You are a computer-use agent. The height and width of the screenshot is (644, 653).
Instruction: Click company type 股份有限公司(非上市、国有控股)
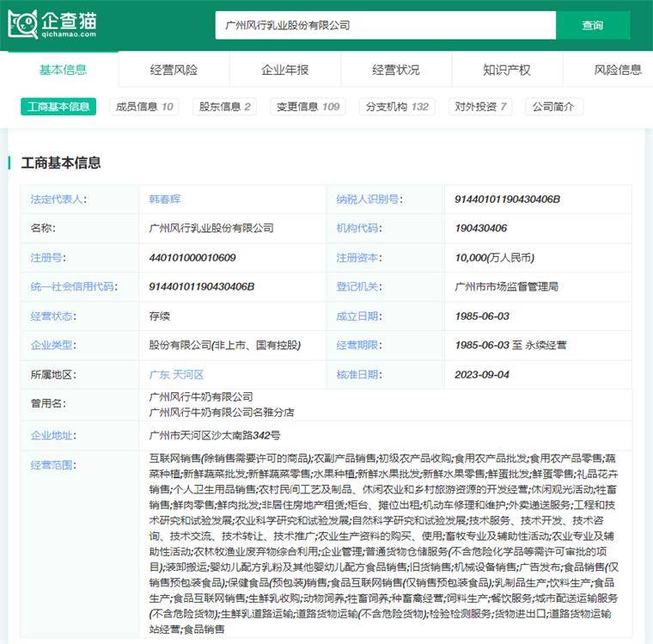(x=225, y=345)
